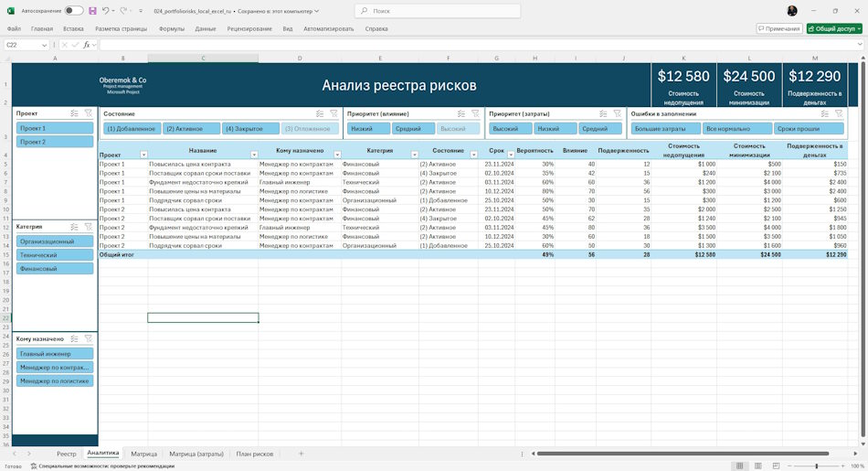Viewport: 868px width, 471px height.
Task: Click the Redo arrow icon
Action: tap(123, 11)
